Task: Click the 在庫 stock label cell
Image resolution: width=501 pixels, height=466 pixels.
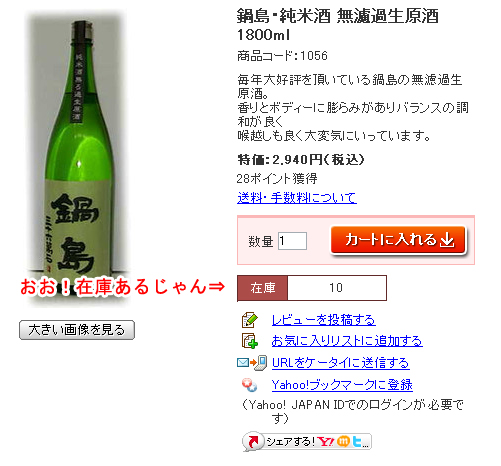Action: [263, 288]
